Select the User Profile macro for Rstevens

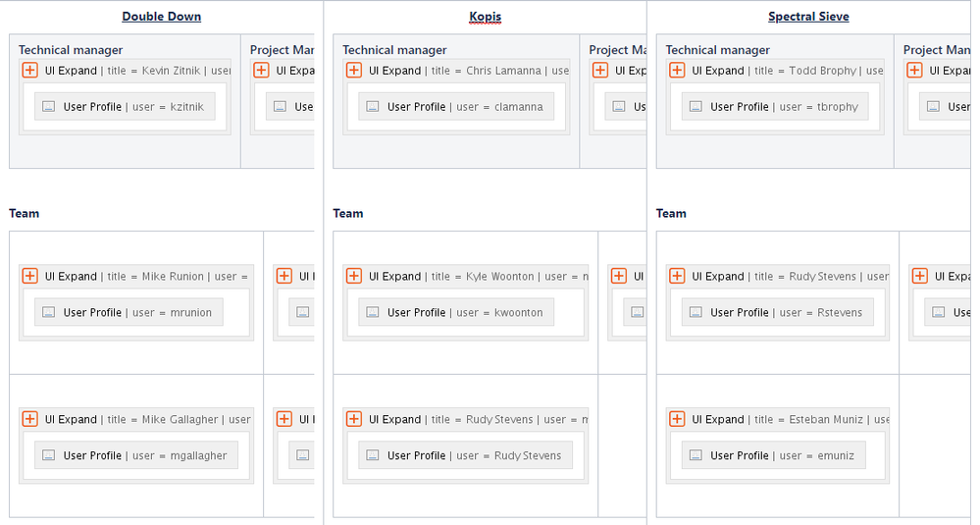tap(778, 312)
